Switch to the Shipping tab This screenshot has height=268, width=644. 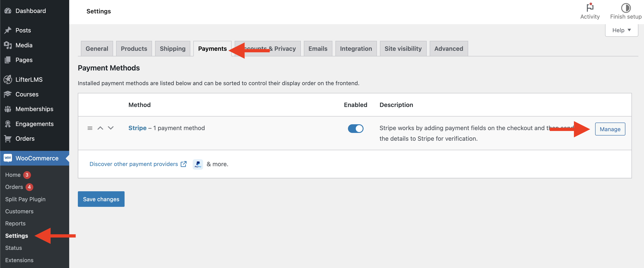[173, 49]
